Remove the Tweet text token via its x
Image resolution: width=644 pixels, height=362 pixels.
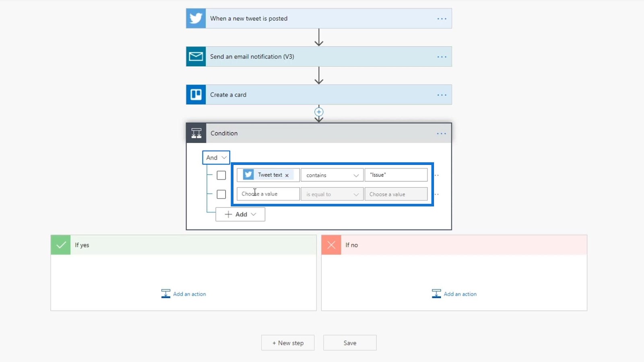pyautogui.click(x=287, y=175)
